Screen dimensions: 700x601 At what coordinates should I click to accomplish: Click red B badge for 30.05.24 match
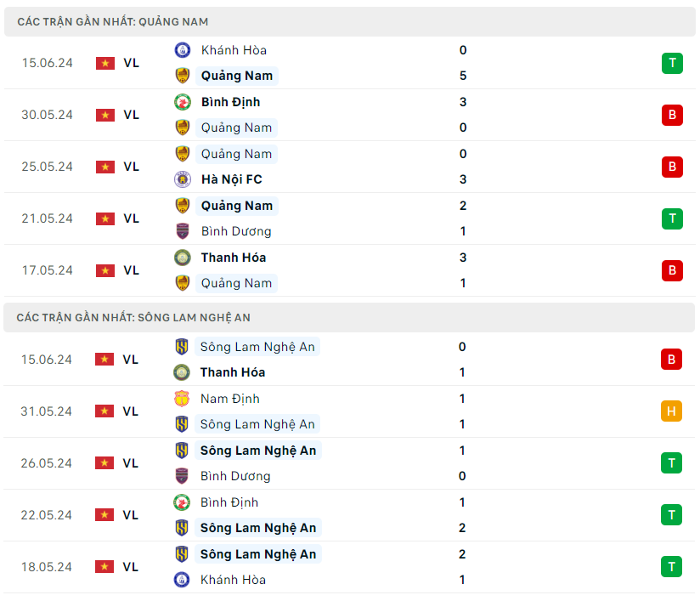[672, 115]
